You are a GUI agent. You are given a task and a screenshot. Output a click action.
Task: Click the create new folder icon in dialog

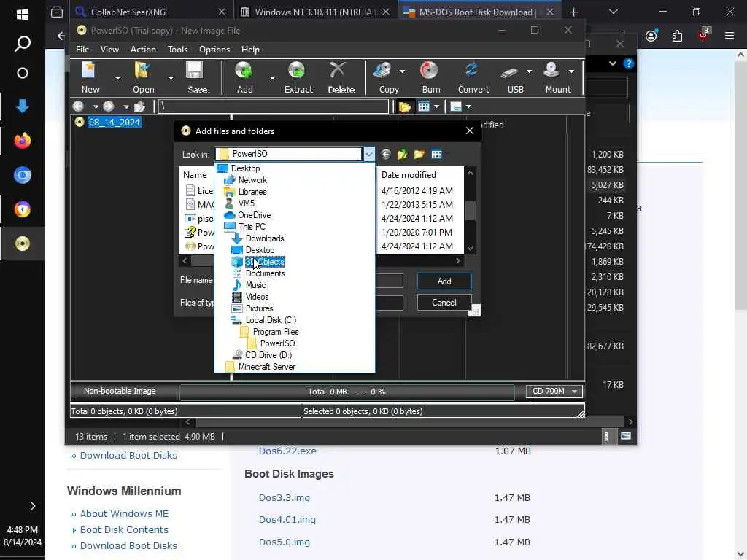pyautogui.click(x=419, y=155)
